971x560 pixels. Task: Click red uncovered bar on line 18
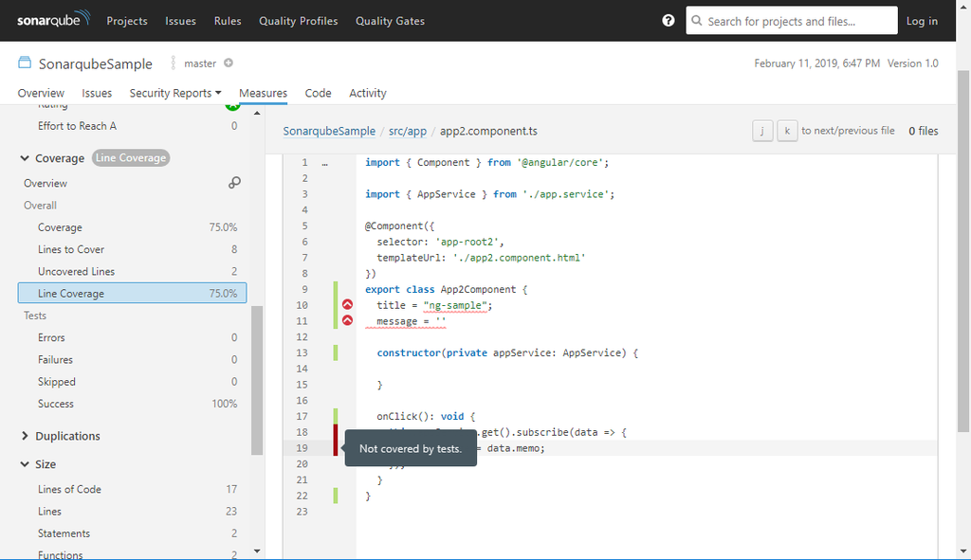[336, 432]
